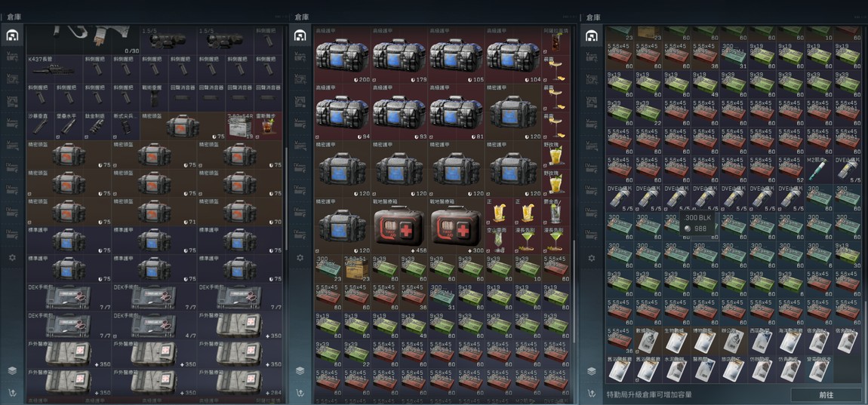
Task: Select the 9x39 ammo stack with 10 rounds
Action: tap(528, 269)
